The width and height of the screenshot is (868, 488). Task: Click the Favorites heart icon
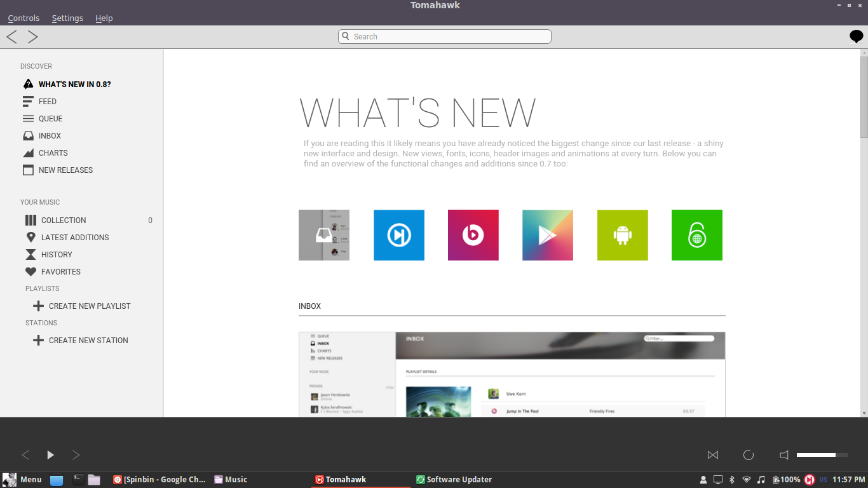click(31, 271)
